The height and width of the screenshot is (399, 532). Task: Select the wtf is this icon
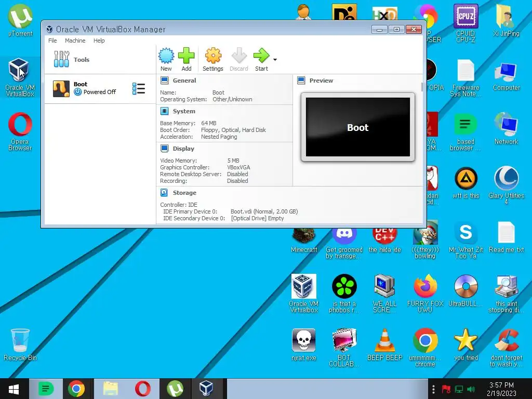(x=465, y=182)
